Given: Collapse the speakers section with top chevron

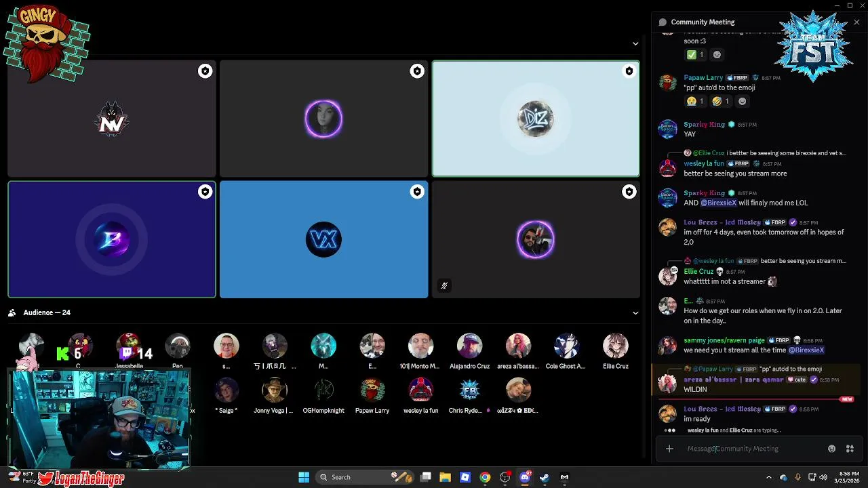Looking at the screenshot, I should pos(635,43).
